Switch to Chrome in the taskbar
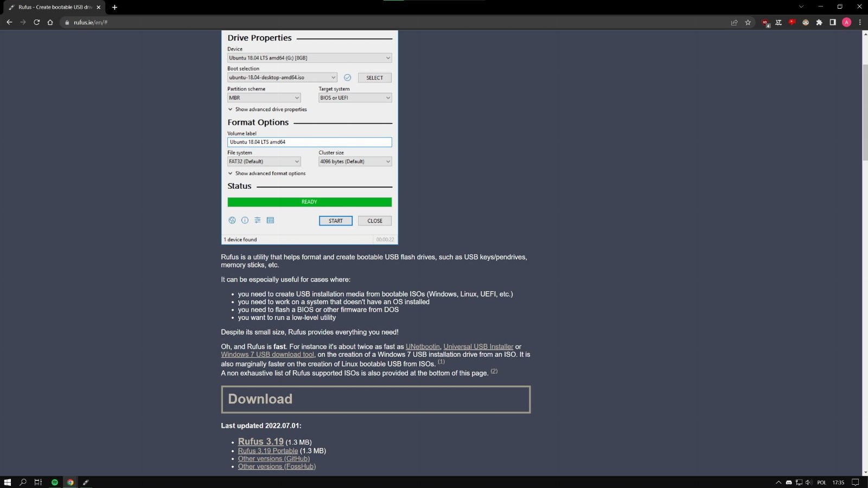This screenshot has height=488, width=868. click(70, 482)
